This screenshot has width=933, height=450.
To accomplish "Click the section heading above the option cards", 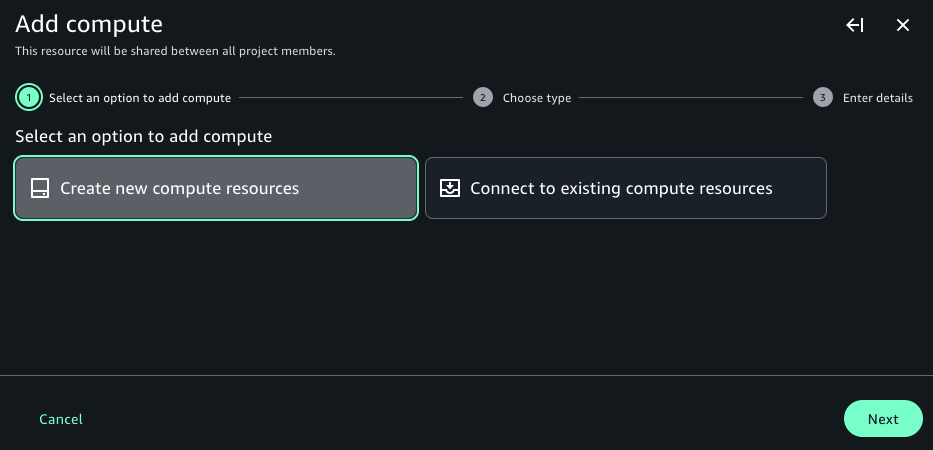I will [x=144, y=136].
